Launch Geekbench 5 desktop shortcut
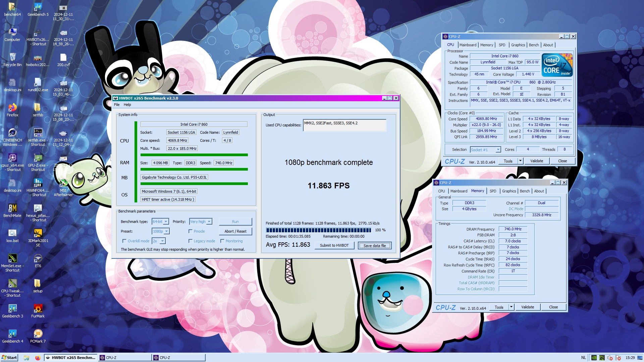The width and height of the screenshot is (644, 362). coord(38,9)
